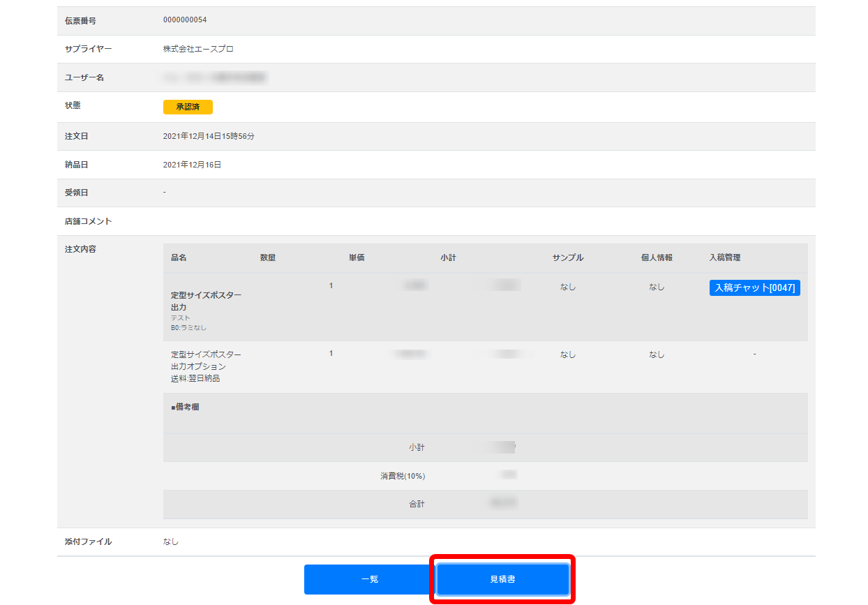Click the 入稿管理 column header

pyautogui.click(x=725, y=257)
